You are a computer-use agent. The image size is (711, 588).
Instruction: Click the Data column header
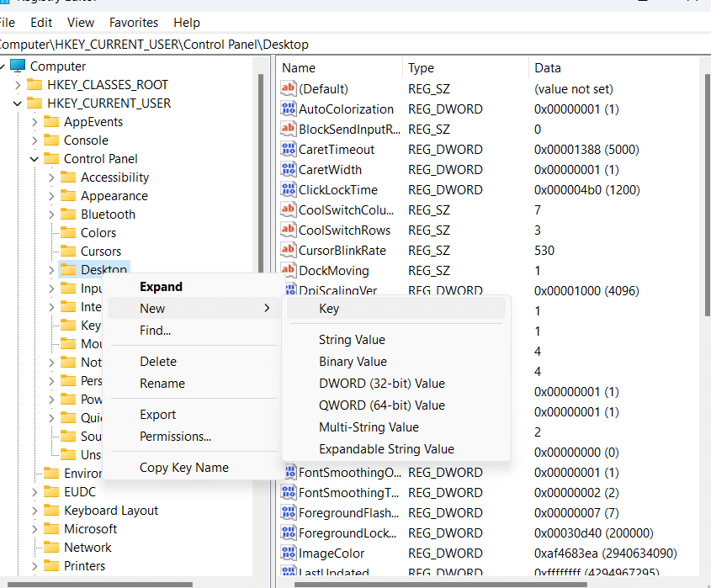click(615, 67)
